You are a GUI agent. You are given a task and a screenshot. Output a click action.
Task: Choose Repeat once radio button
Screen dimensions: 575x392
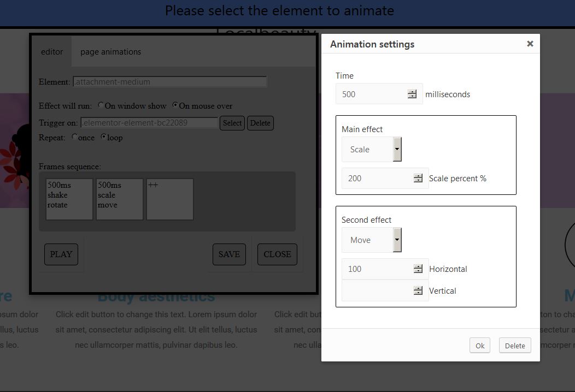tap(74, 136)
